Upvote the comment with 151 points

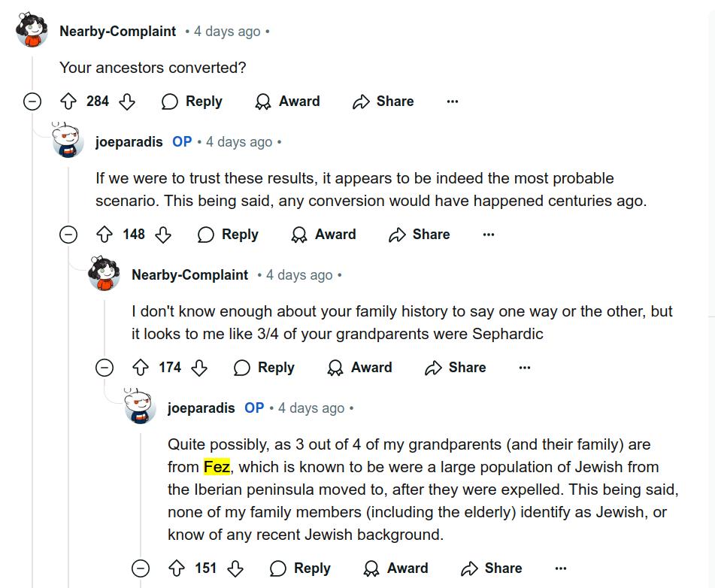[177, 568]
